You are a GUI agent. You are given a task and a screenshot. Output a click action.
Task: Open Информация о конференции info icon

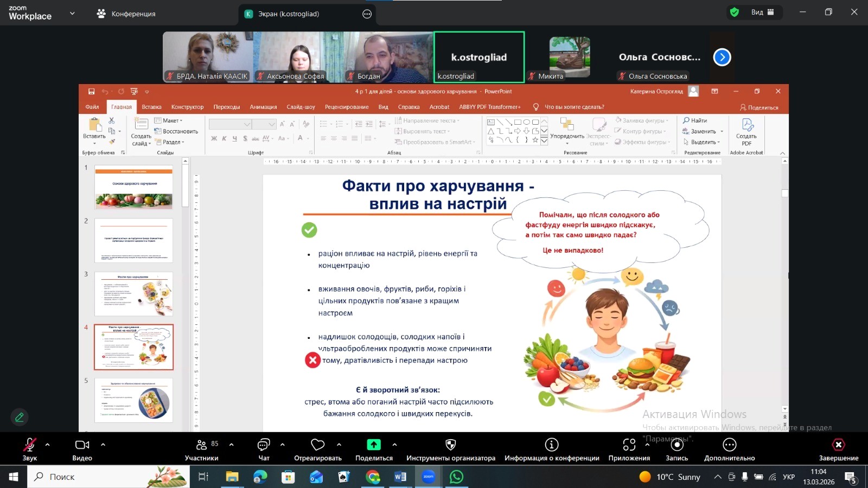pyautogui.click(x=552, y=445)
